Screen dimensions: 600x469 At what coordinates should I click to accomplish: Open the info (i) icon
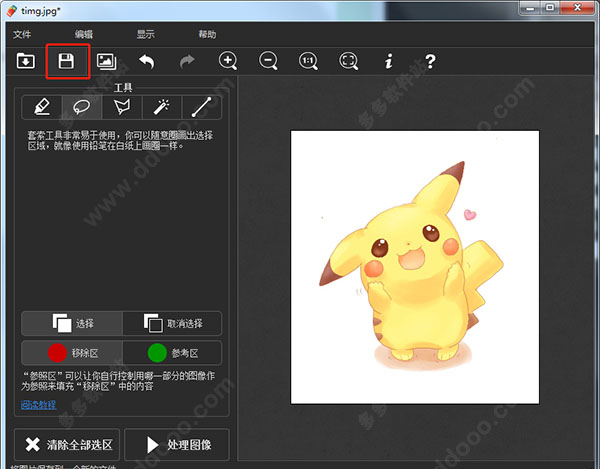(389, 61)
